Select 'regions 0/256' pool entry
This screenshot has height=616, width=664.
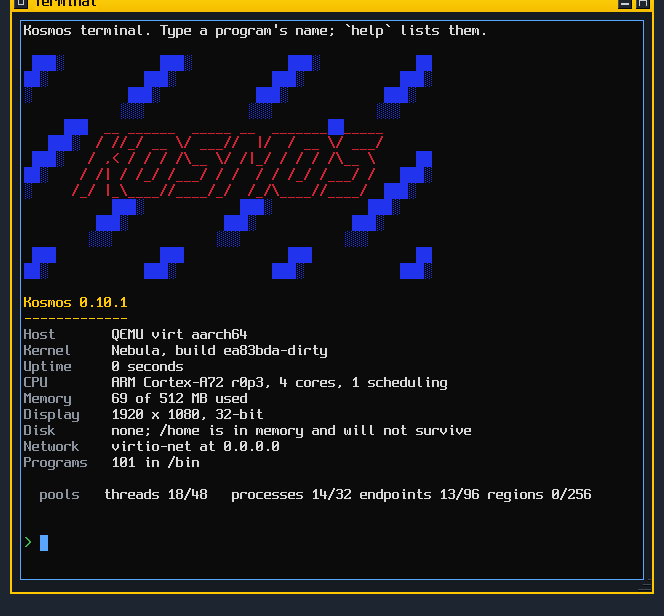point(539,495)
